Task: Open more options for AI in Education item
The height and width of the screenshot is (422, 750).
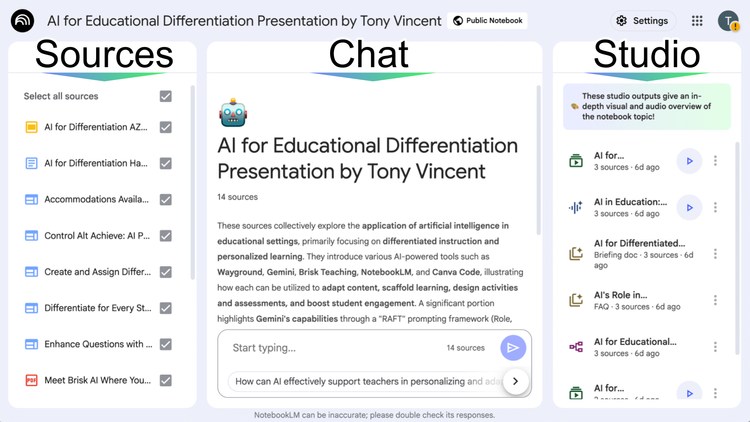Action: click(715, 208)
